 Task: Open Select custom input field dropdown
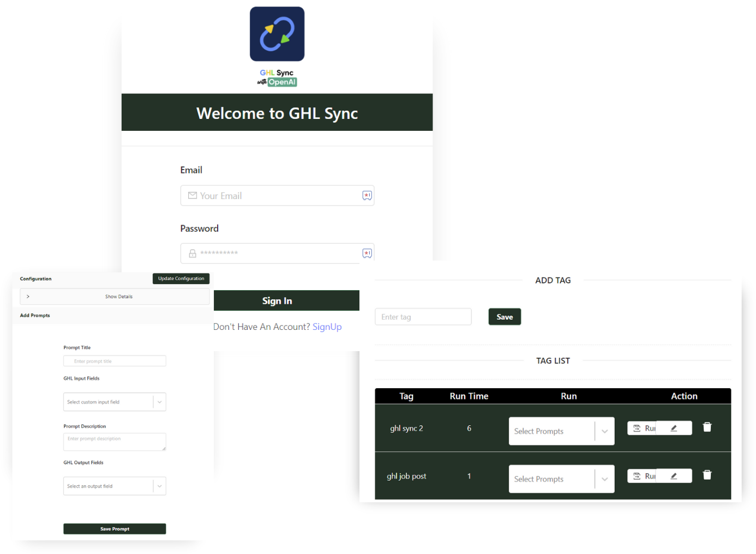coord(115,402)
